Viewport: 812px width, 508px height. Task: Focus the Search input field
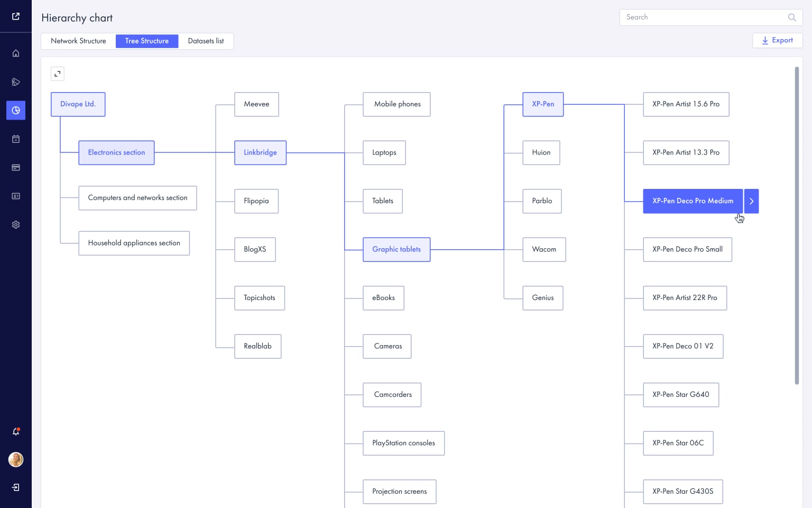[711, 17]
